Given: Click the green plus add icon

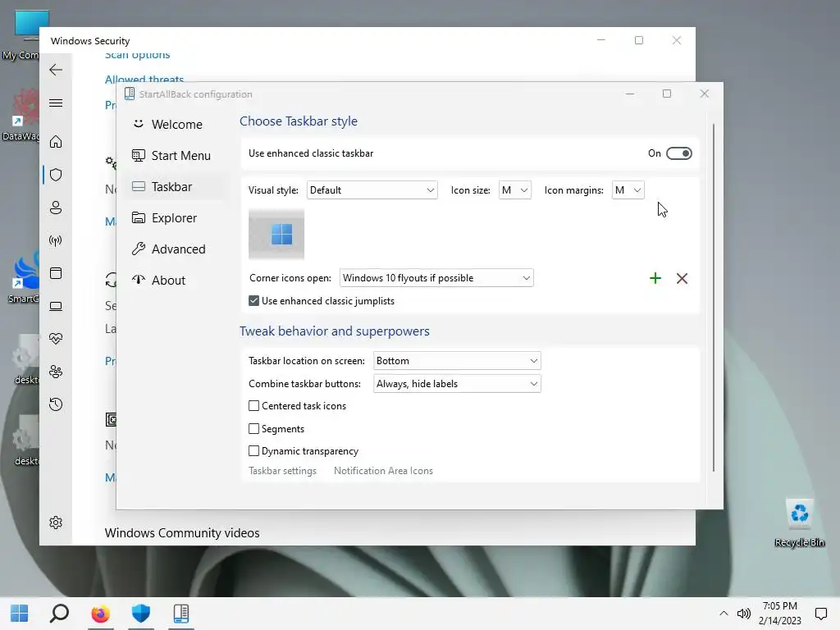Looking at the screenshot, I should pyautogui.click(x=655, y=278).
